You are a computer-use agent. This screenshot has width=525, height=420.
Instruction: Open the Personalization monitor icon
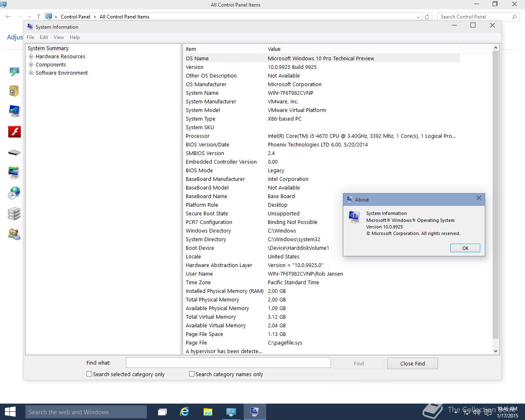pyautogui.click(x=14, y=172)
